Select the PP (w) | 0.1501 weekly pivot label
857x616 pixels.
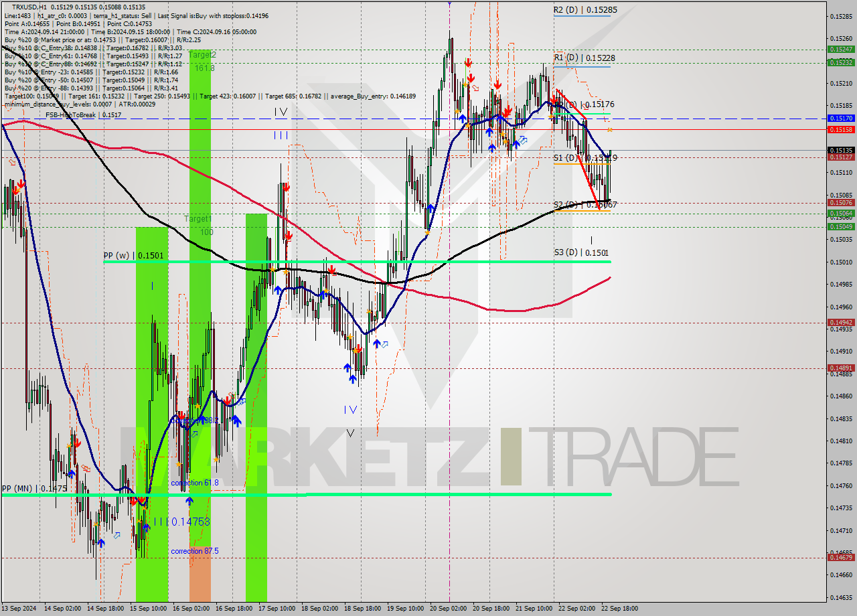coord(134,255)
